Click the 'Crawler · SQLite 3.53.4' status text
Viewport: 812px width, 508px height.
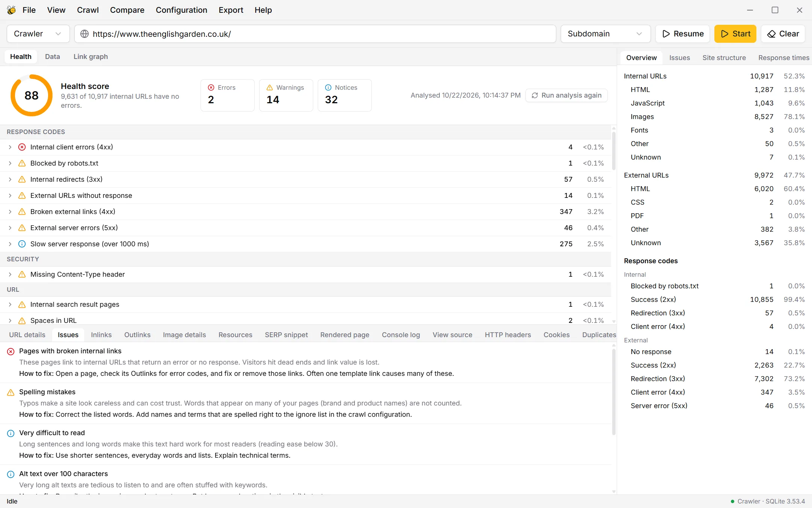771,501
